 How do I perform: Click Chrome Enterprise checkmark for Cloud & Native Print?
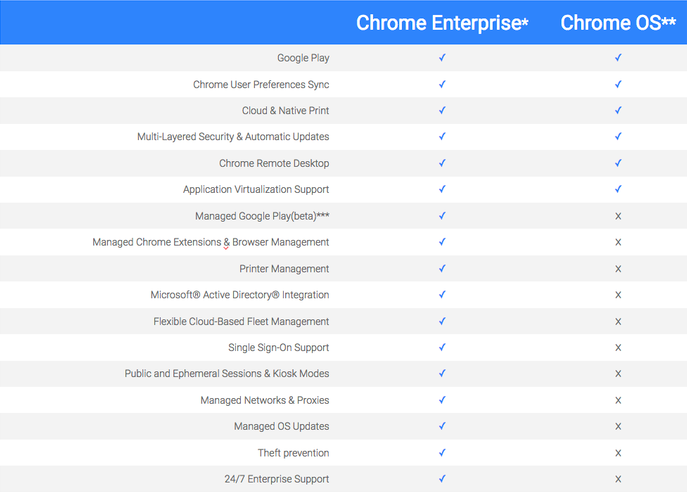coord(442,111)
